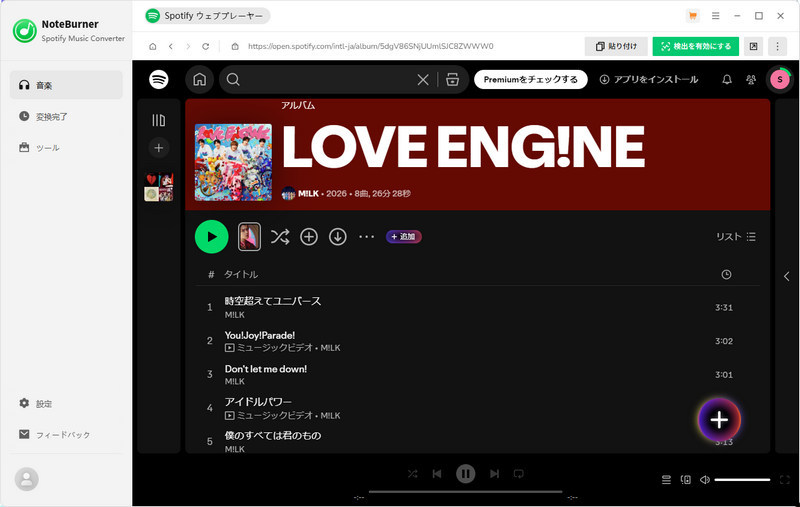Open the queue icon

[666, 479]
